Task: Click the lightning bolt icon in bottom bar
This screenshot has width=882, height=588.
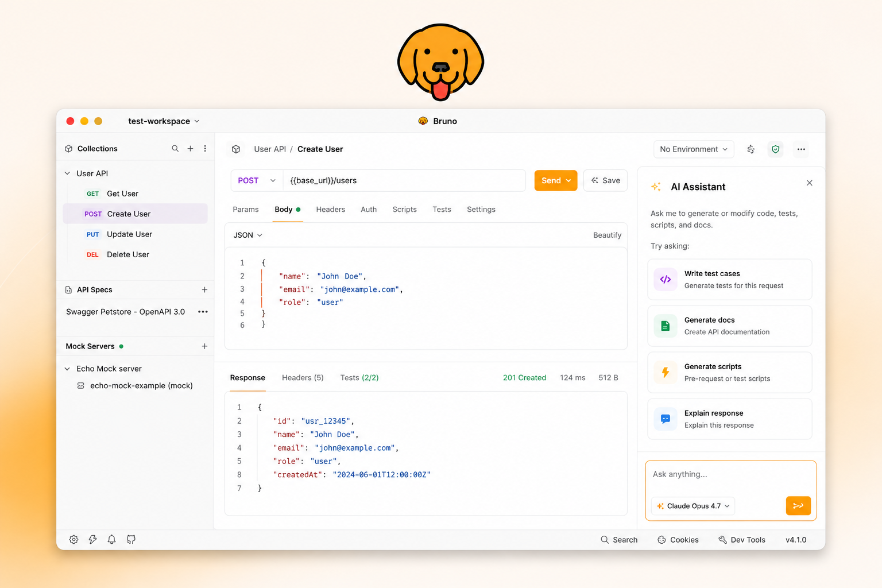Action: point(92,539)
